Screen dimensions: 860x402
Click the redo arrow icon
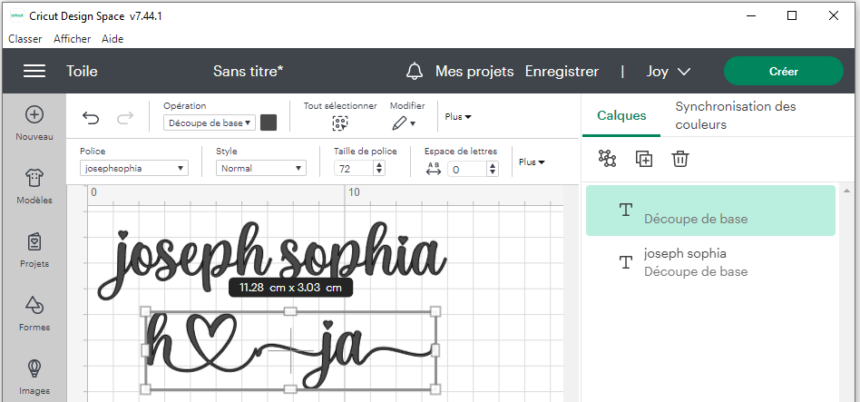[125, 118]
